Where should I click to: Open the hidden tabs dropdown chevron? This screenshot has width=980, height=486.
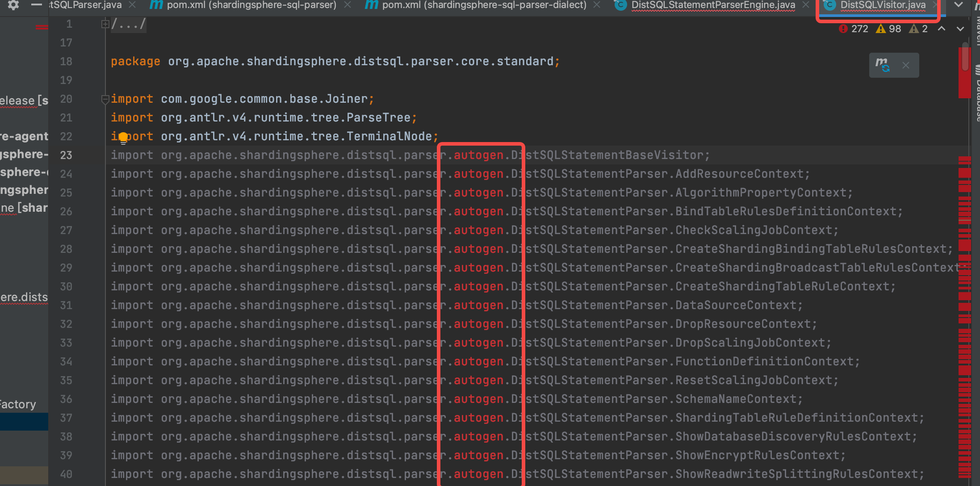click(x=959, y=5)
